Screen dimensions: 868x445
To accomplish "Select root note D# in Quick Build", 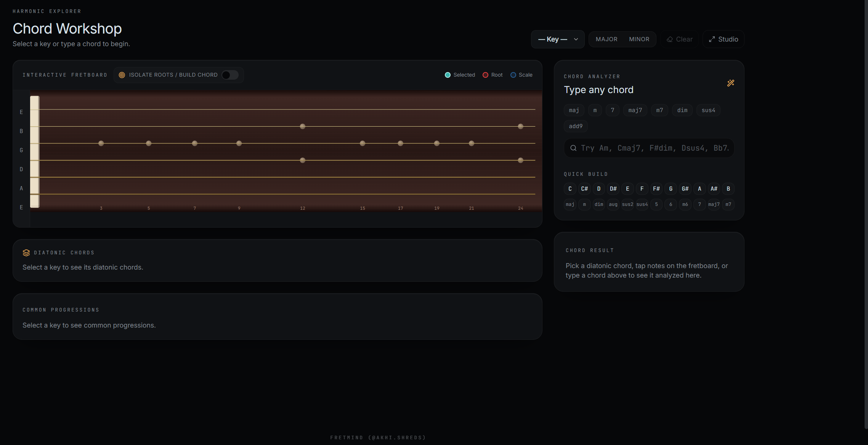I will [x=613, y=189].
